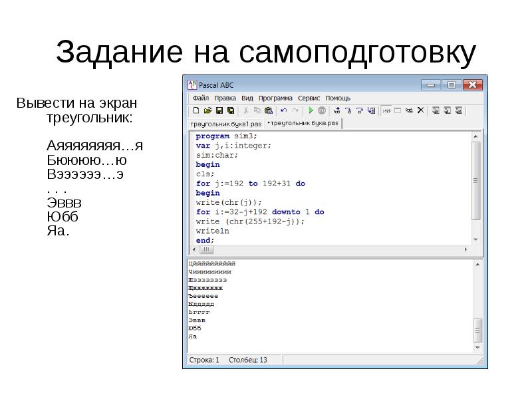The height and width of the screenshot is (399, 532).
Task: Click the code line 'writeln' in the editor
Action: pyautogui.click(x=209, y=231)
